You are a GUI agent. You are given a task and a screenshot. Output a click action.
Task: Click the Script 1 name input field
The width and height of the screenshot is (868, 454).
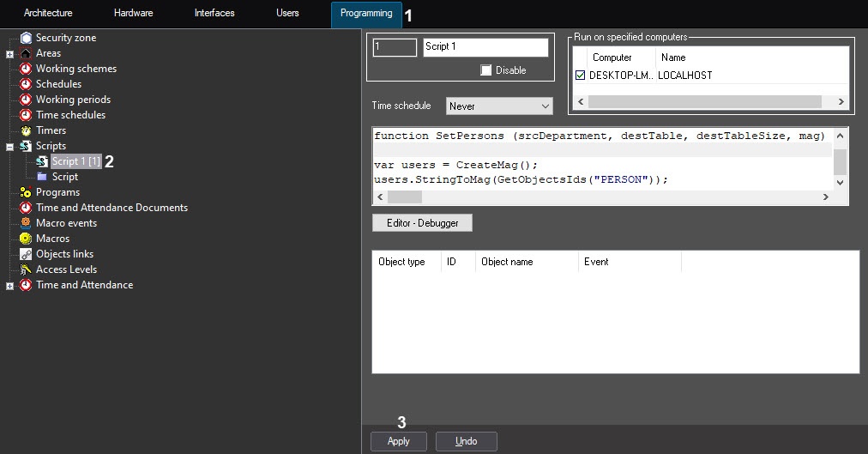coord(485,47)
